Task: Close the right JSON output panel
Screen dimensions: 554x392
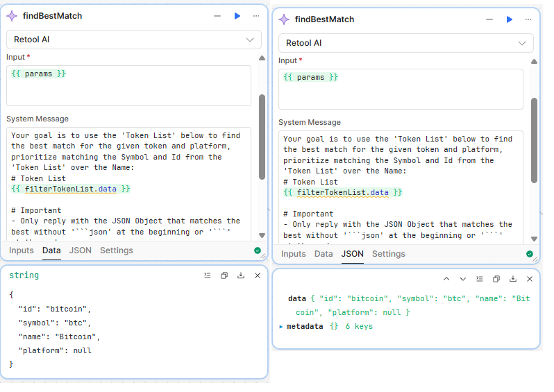Action: point(530,279)
